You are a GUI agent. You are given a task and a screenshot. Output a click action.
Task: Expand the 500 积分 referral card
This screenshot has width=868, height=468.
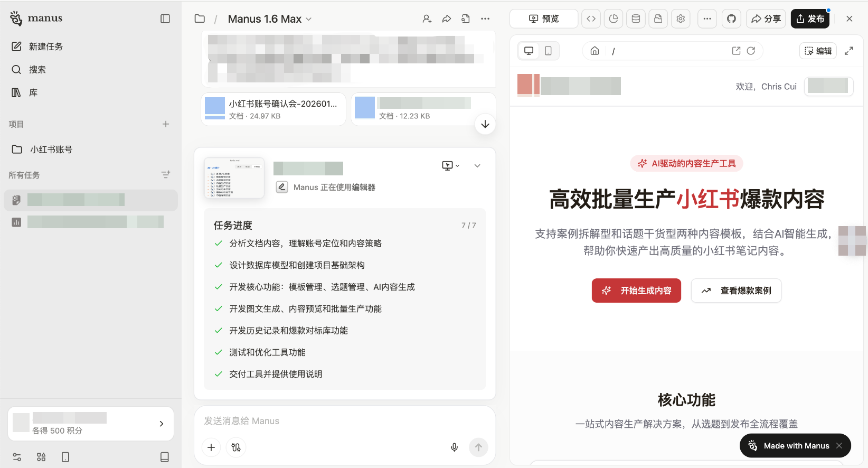[161, 424]
